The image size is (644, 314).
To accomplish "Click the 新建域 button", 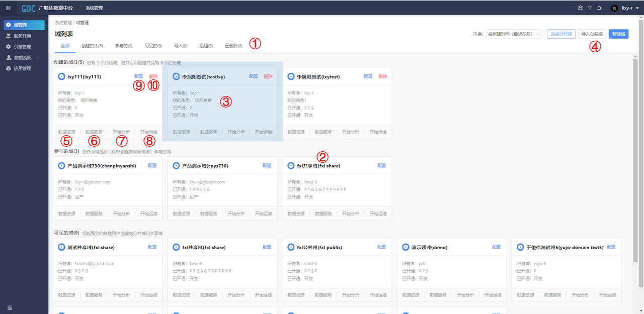I will tap(618, 34).
